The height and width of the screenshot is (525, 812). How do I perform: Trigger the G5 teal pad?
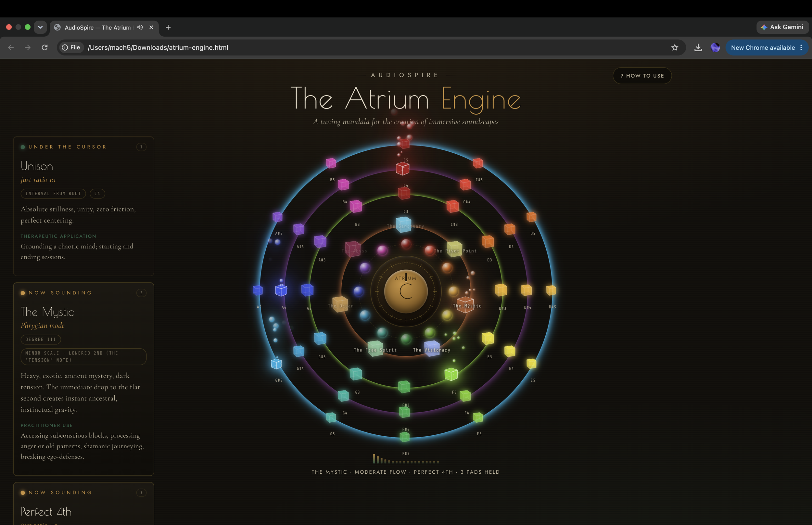331,417
